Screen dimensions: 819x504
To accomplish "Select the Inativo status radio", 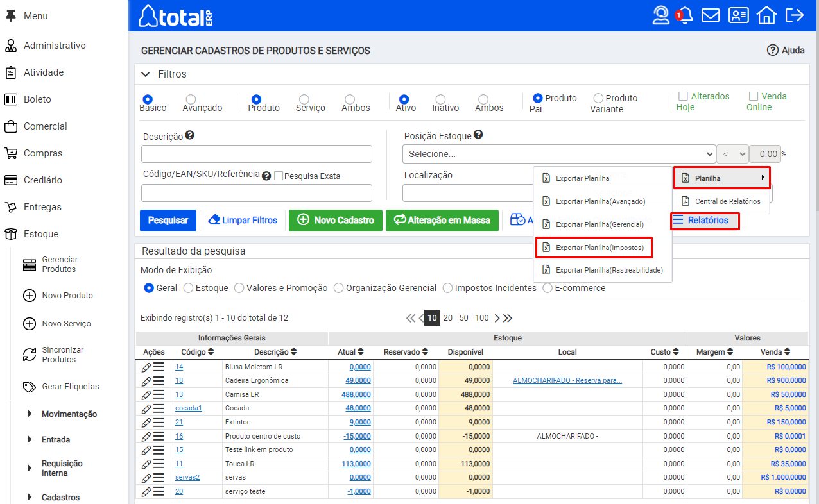I will [x=440, y=99].
